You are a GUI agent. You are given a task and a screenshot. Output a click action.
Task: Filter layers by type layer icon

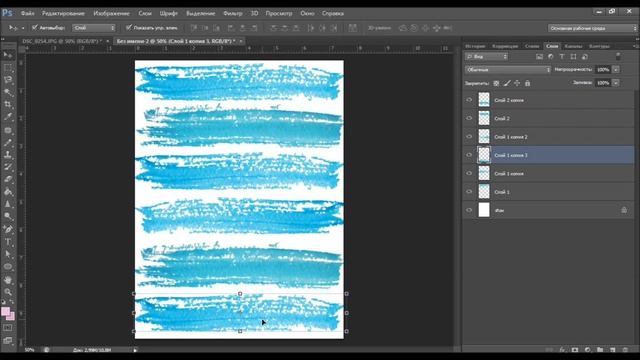[562, 57]
